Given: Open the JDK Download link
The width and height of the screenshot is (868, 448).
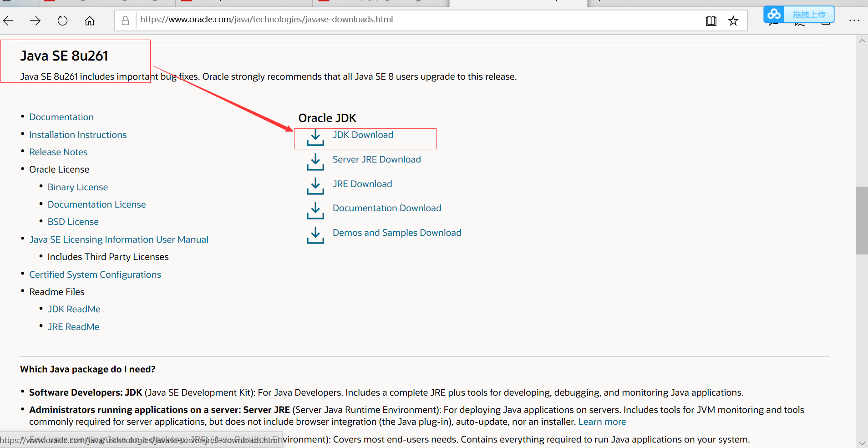Looking at the screenshot, I should pos(363,135).
